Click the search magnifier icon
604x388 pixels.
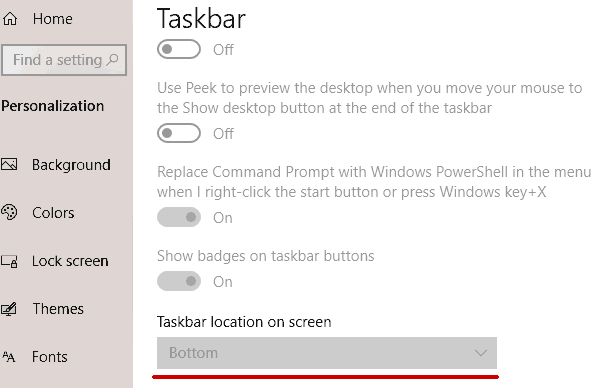pyautogui.click(x=112, y=59)
